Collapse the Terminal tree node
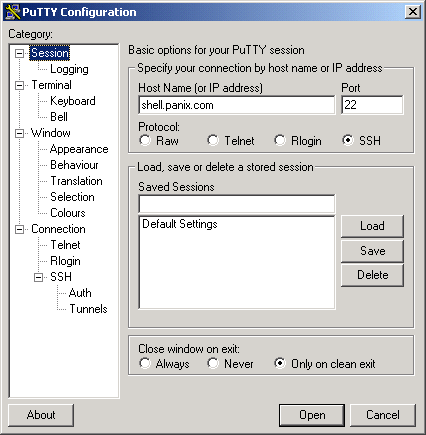 point(20,85)
